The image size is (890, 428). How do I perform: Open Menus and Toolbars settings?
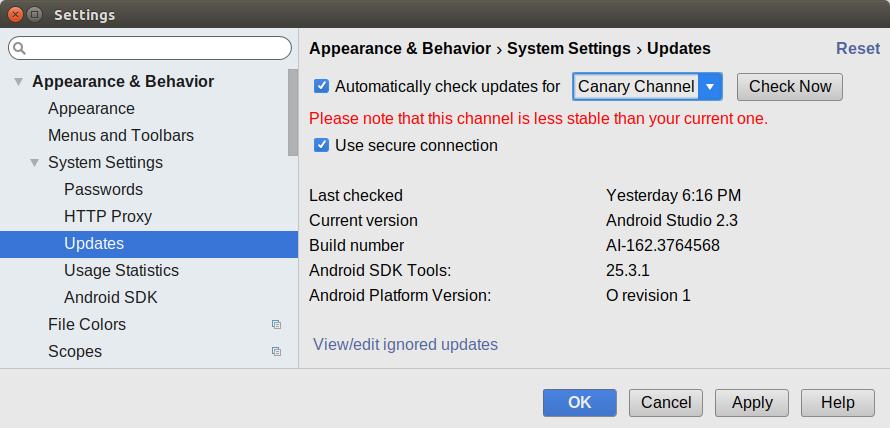coord(121,136)
